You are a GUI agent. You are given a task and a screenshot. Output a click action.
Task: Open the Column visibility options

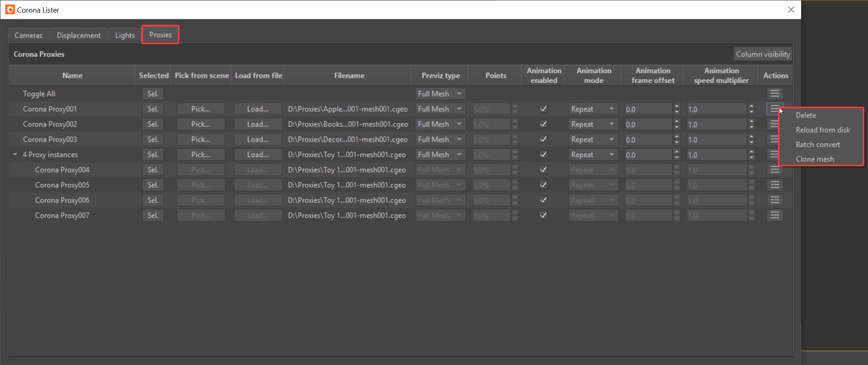[763, 54]
